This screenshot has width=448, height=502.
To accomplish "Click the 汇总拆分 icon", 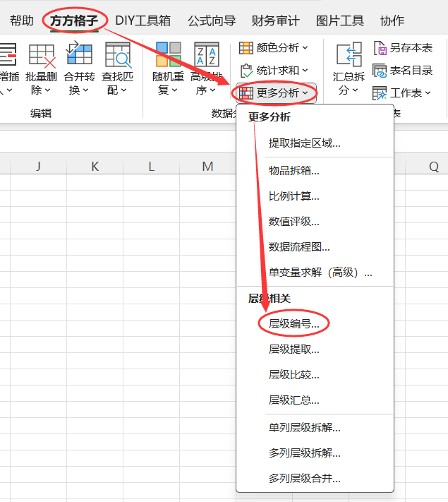I will coord(349,55).
